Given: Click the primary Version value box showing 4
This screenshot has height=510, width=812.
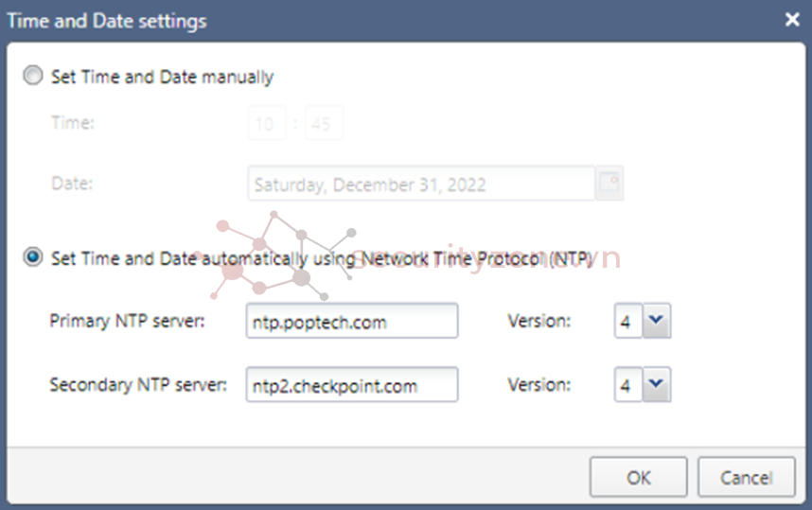Looking at the screenshot, I should (x=628, y=321).
